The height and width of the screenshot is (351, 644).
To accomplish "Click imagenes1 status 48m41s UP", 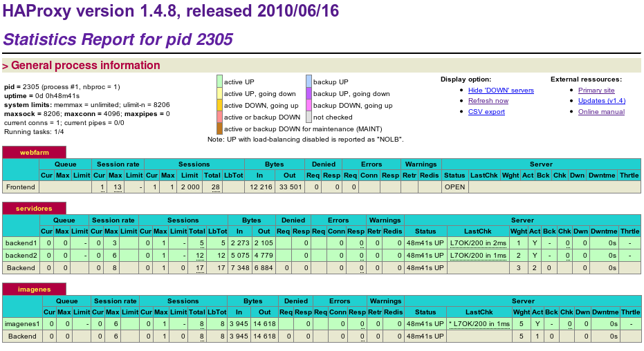I will coord(425,324).
